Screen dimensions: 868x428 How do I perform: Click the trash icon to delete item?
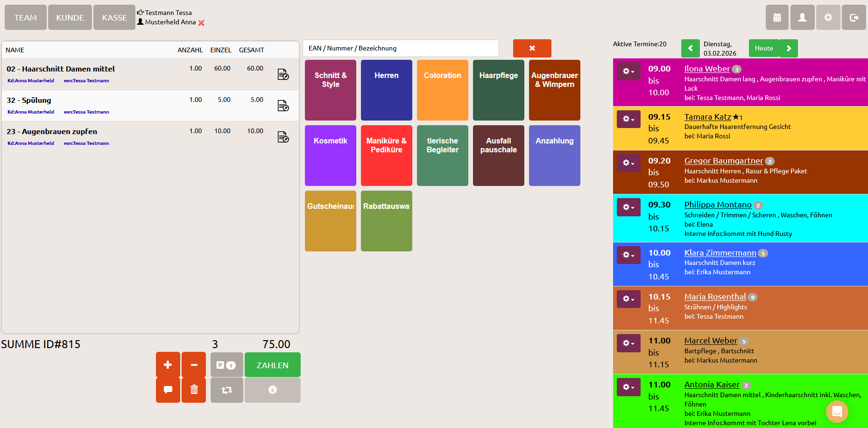click(x=194, y=390)
